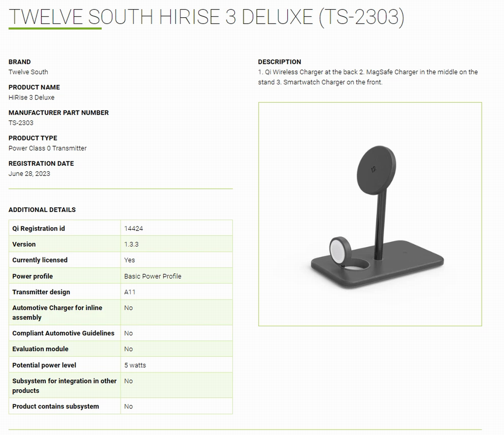Click the Basic Power Profile cell
This screenshot has width=504, height=435.
153,276
